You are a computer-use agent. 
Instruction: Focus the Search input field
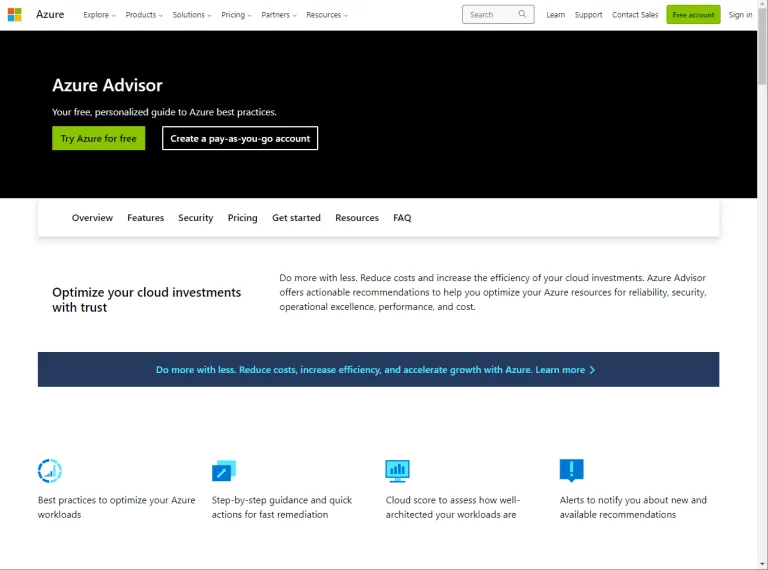498,15
